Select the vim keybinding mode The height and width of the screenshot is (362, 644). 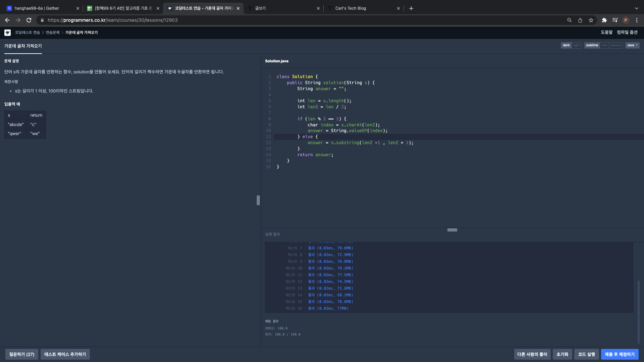(x=604, y=45)
